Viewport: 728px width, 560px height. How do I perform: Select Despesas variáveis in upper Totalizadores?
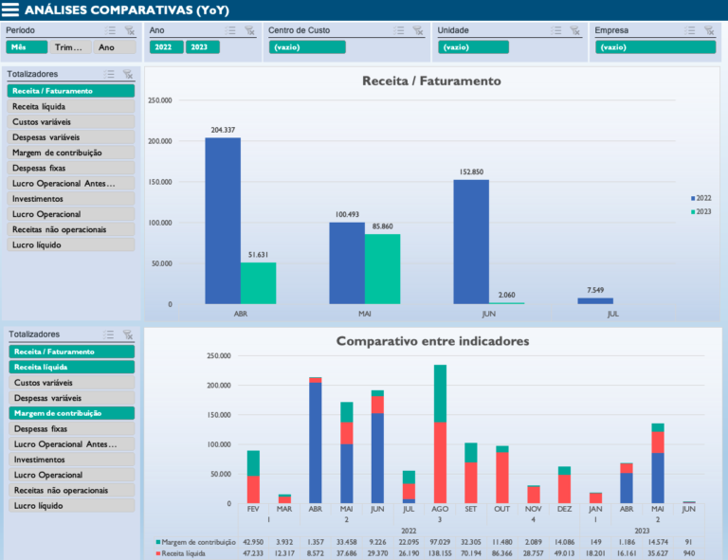point(70,136)
